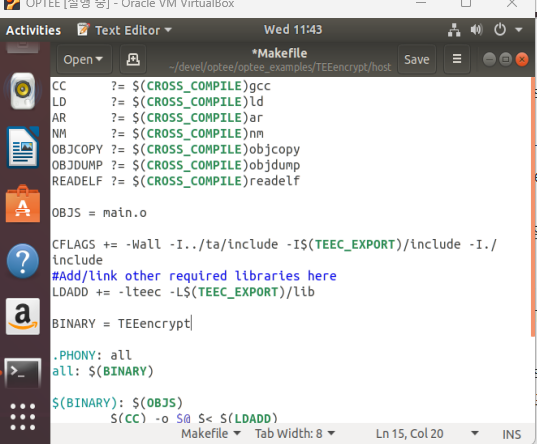Click the power icon in top bar

pos(500,29)
